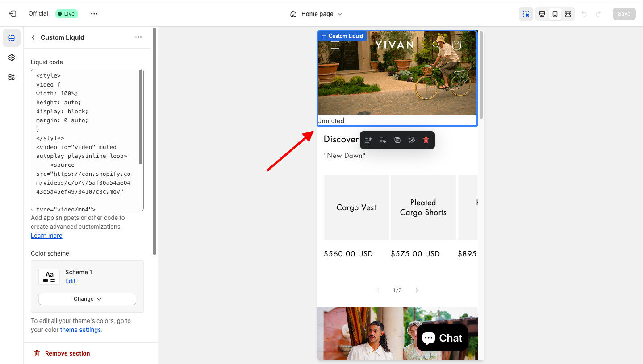
Task: Exit the theme editor via exit icon
Action: point(13,13)
